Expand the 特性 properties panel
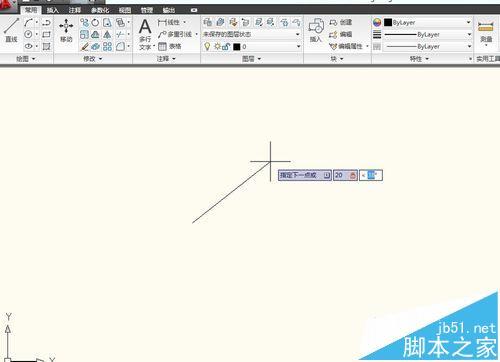The image size is (500, 362). coord(419,59)
